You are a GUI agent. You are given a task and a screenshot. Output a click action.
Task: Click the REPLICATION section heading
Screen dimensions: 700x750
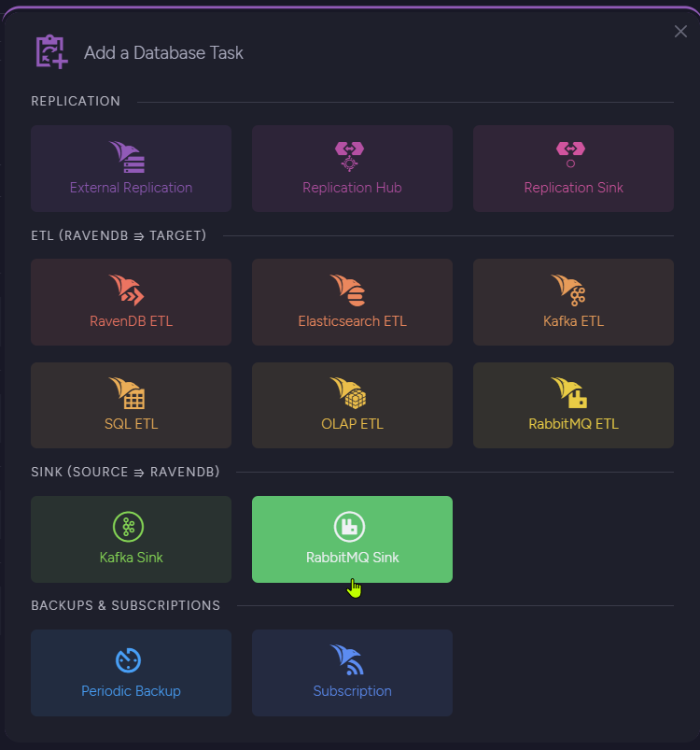[76, 101]
